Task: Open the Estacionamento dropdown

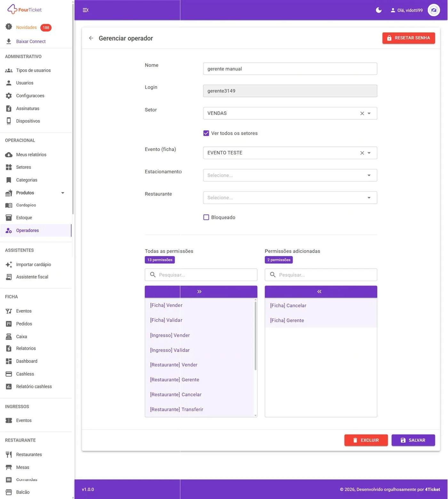Action: tap(290, 175)
